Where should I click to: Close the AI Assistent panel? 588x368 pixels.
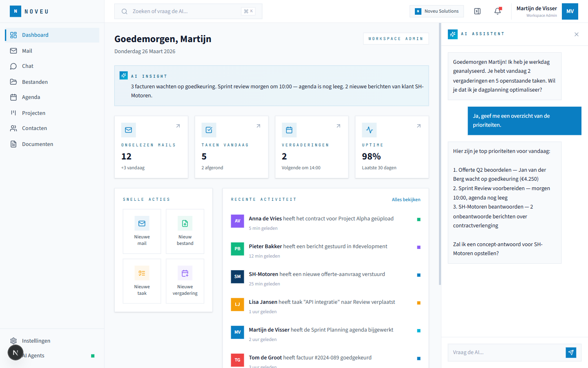point(576,34)
